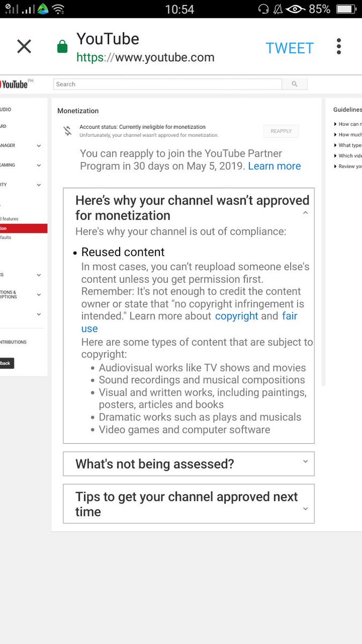
Task: Open Dashboard in the sidebar
Action: [x=3, y=127]
